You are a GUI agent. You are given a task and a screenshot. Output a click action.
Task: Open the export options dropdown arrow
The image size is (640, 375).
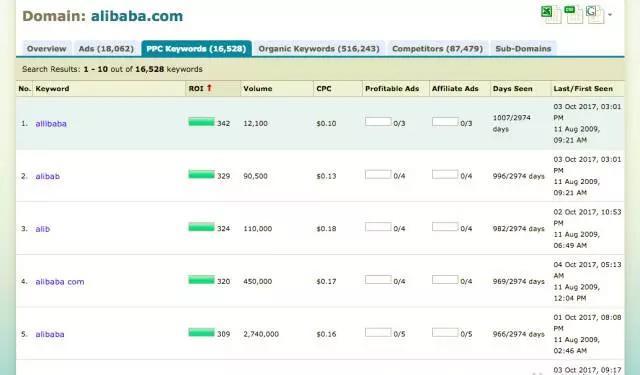point(610,15)
